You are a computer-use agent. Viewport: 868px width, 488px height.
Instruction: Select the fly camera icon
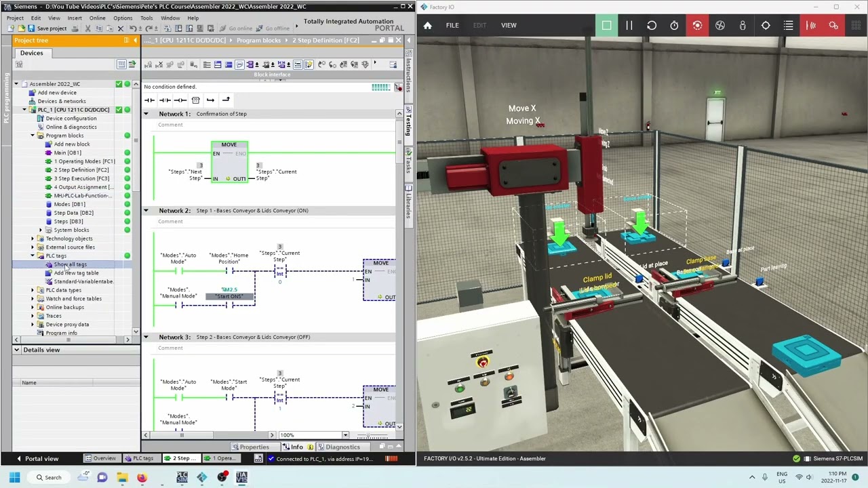[x=720, y=25]
